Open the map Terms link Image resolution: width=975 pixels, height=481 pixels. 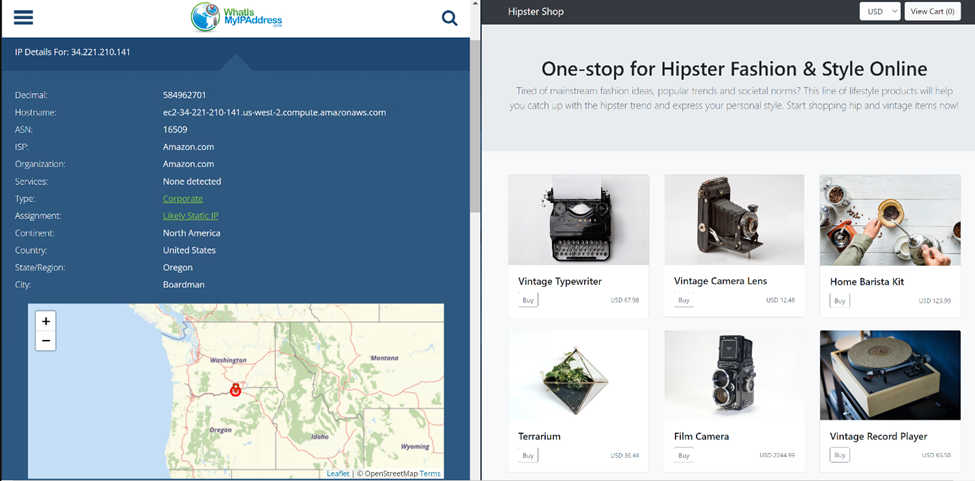point(430,474)
